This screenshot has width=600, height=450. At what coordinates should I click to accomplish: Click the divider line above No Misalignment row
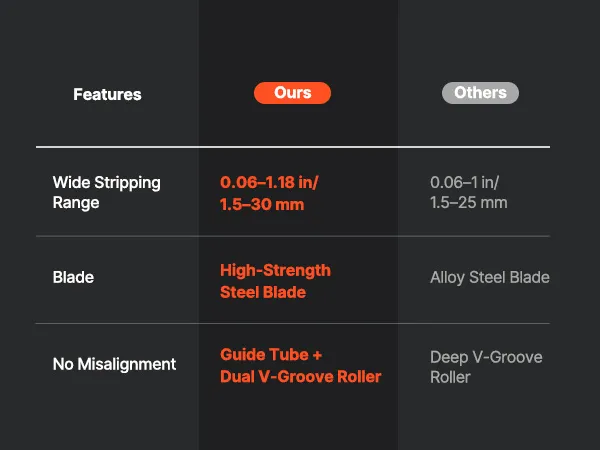click(292, 323)
